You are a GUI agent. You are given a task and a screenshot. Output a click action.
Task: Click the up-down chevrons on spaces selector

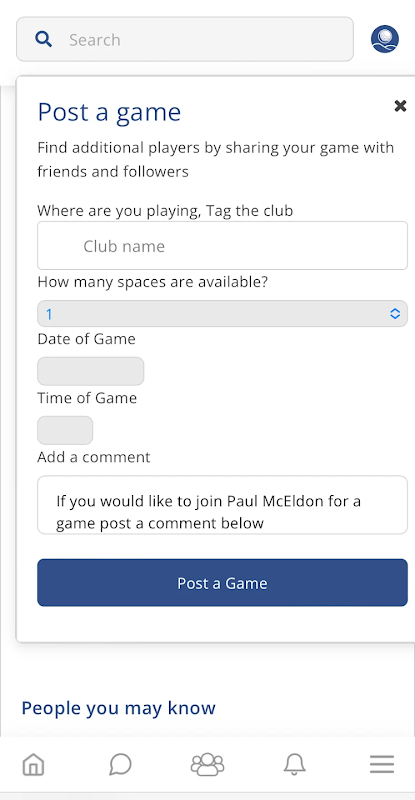[x=395, y=313]
